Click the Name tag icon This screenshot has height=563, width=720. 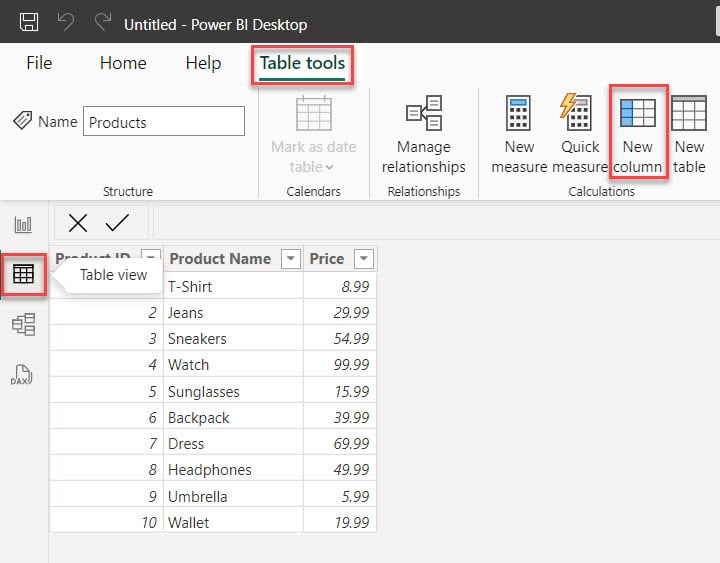22,121
